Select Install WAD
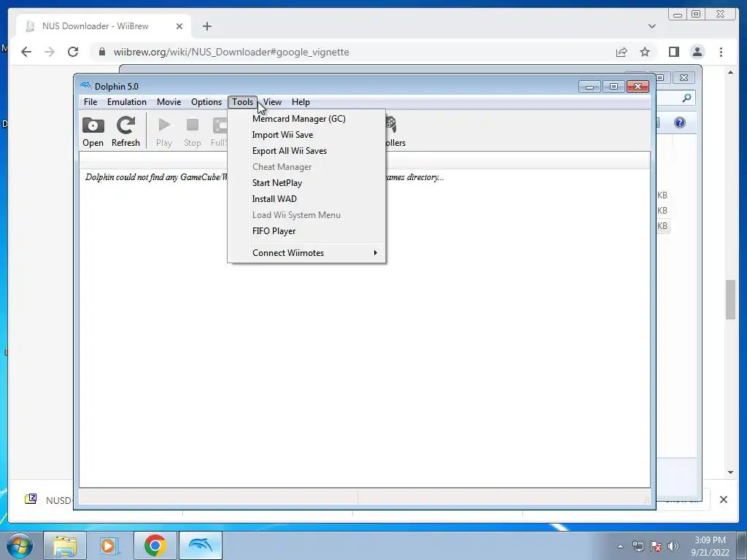This screenshot has height=560, width=747. (x=306, y=199)
